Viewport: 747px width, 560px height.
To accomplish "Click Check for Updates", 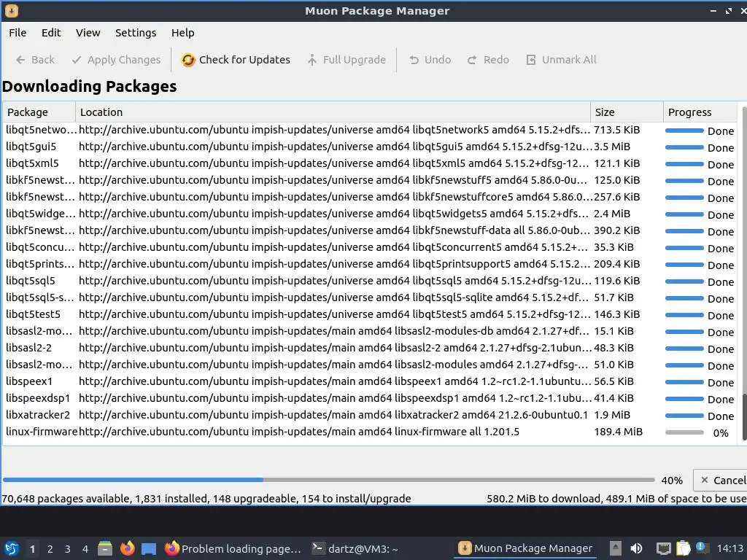I will (x=236, y=60).
